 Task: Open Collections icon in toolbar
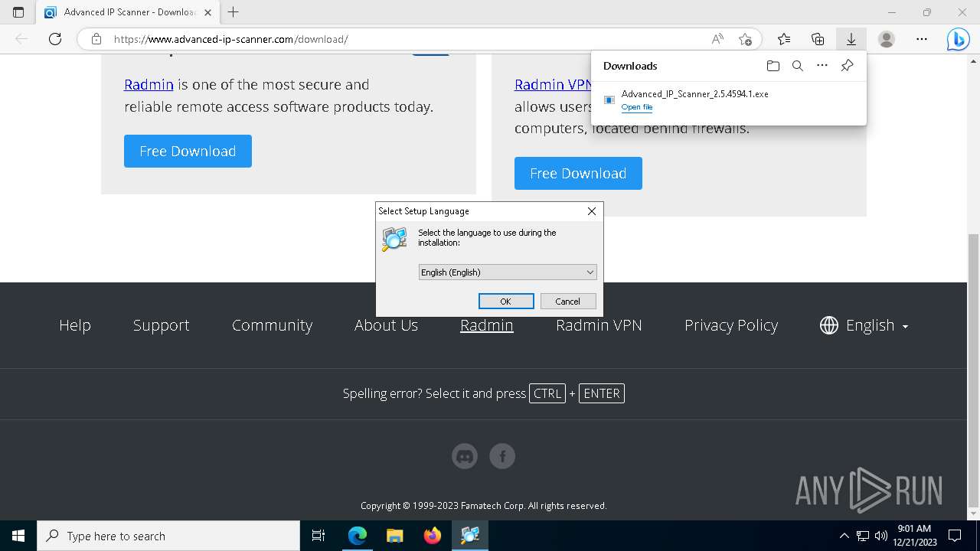tap(818, 39)
